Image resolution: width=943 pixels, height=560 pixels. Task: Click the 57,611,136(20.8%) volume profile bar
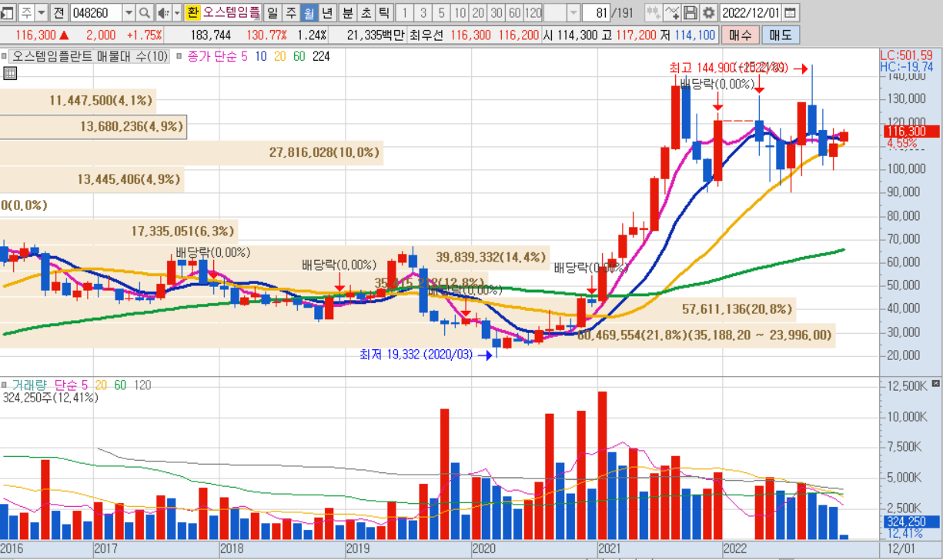coord(397,309)
